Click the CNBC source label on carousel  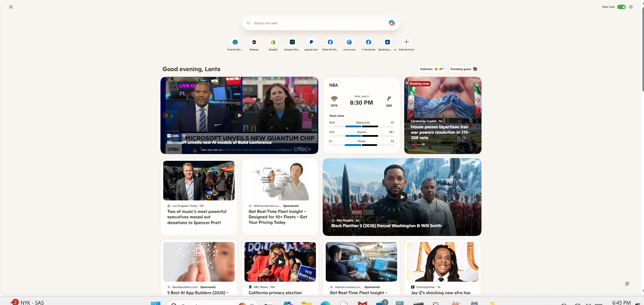[175, 136]
